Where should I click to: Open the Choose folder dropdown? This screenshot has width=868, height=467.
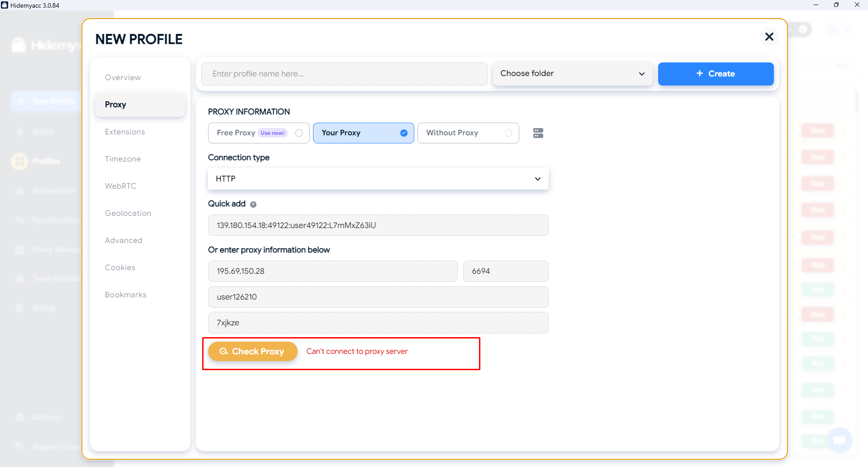[x=572, y=74]
